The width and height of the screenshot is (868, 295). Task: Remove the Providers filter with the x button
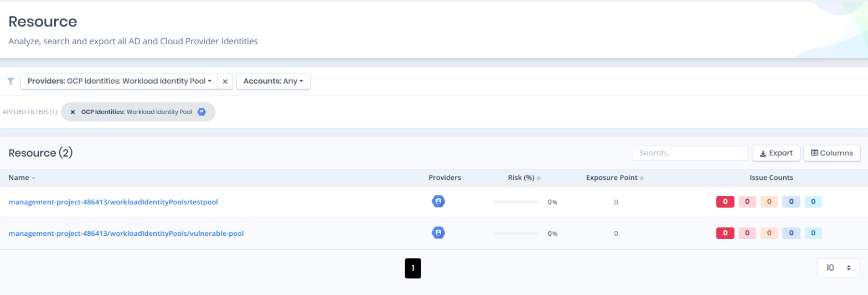(225, 81)
